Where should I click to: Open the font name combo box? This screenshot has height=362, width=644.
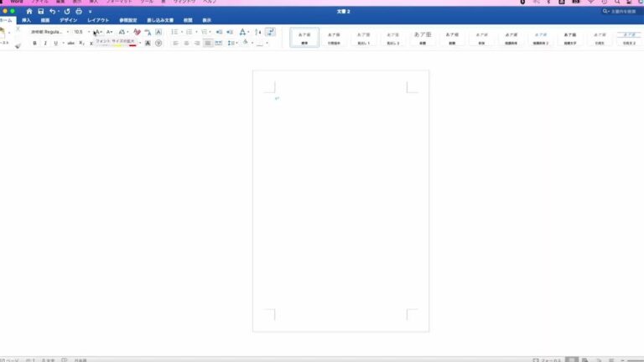[49, 32]
